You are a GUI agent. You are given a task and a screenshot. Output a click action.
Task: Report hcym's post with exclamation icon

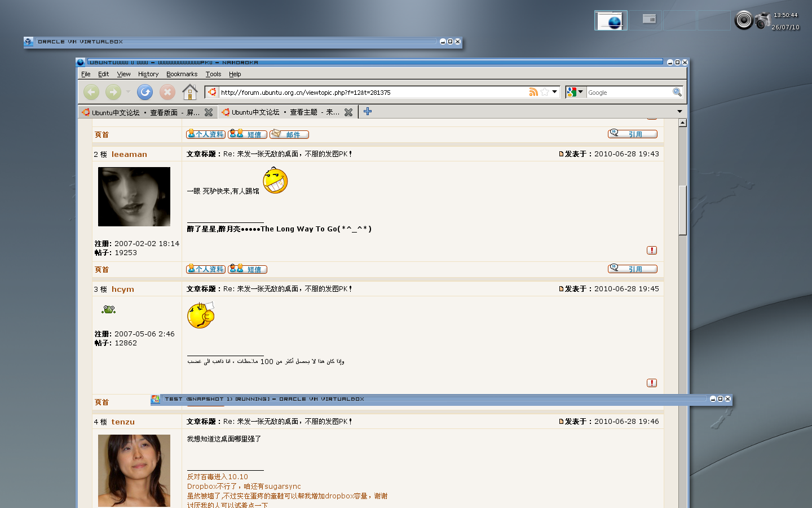coord(652,383)
